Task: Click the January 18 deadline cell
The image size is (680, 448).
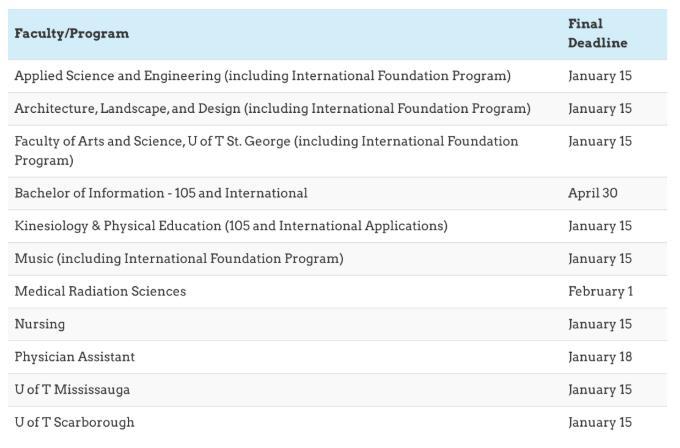Action: pos(600,357)
